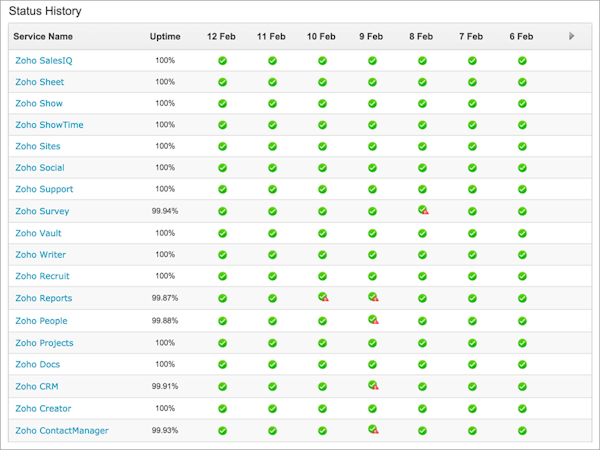
Task: Click Zoho Reports warning icon for 10 Feb
Action: click(x=323, y=297)
